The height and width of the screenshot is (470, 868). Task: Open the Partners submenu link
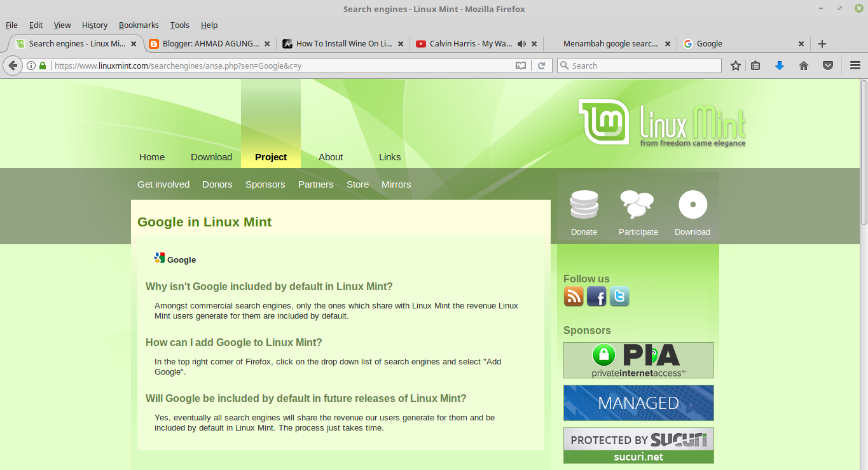(316, 184)
